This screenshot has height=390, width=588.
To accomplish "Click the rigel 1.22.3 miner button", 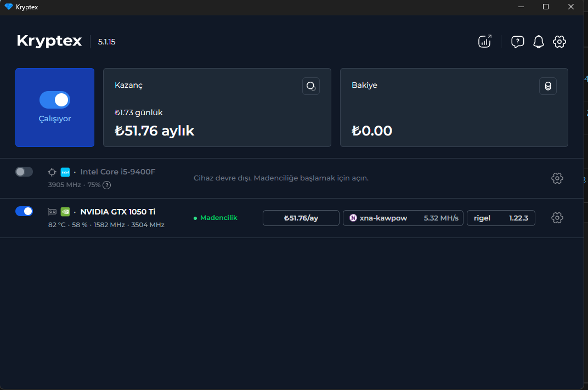I will (501, 218).
